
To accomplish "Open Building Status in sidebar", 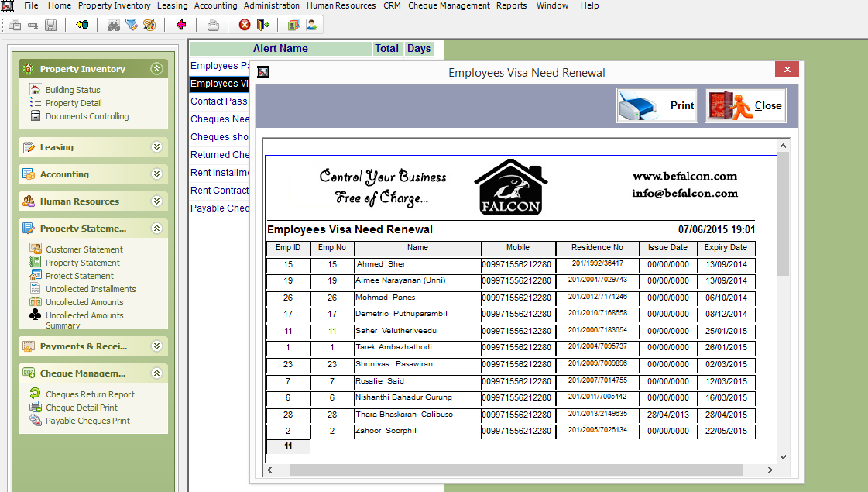I will point(73,90).
